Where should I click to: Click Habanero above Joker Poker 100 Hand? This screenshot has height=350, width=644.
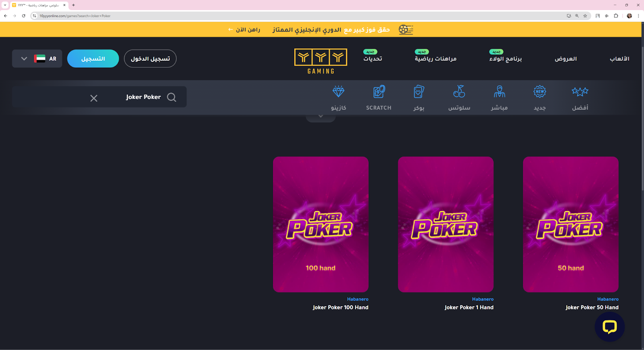pos(358,299)
